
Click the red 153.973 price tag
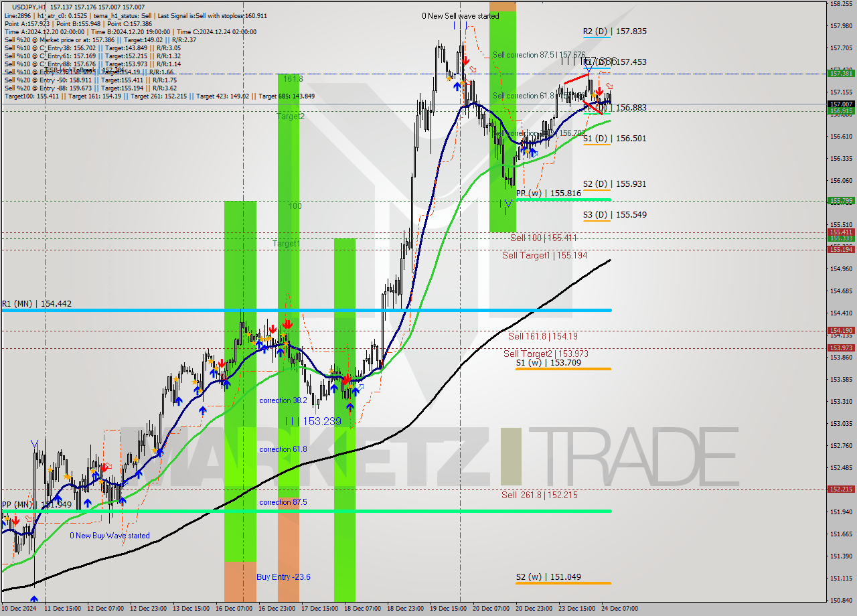pos(841,348)
